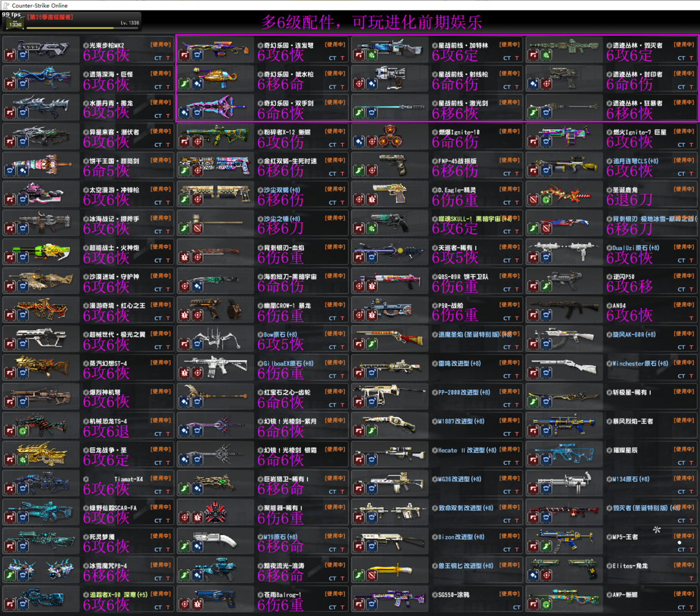Click red slash blade icon on 圣诞鹿角 row
Image resolution: width=700 pixels, height=616 pixels.
click(533, 200)
